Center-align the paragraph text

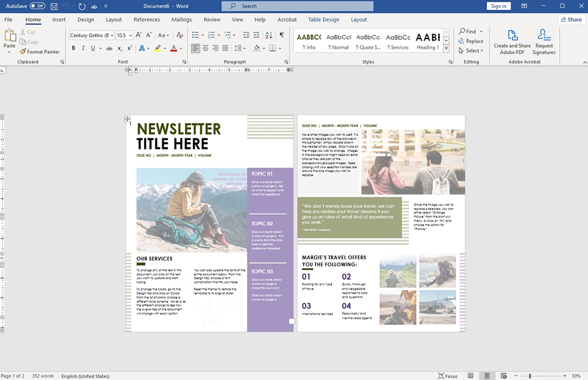pyautogui.click(x=205, y=48)
